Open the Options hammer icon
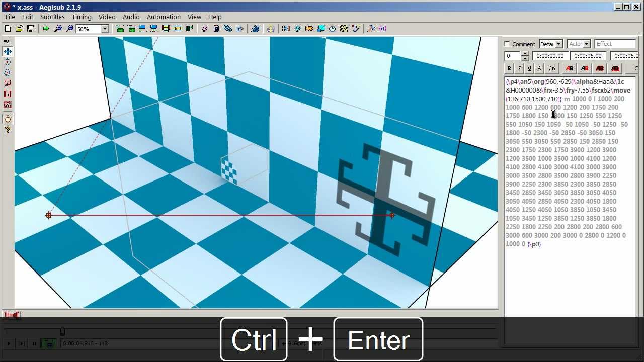This screenshot has height=362, width=644. pos(371,29)
